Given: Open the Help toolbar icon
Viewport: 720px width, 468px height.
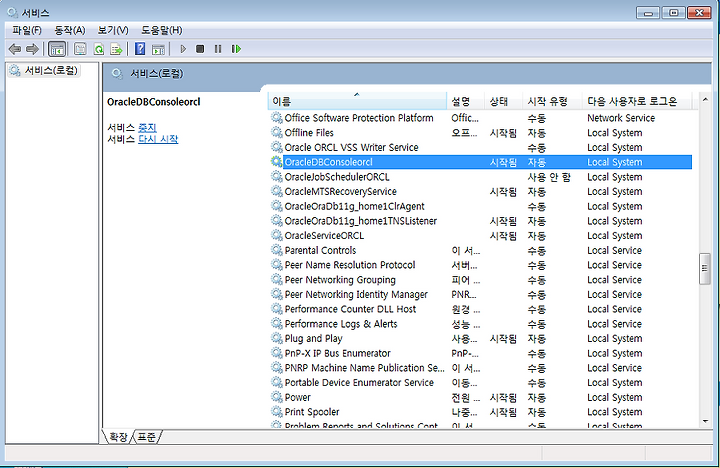Looking at the screenshot, I should click(140, 49).
